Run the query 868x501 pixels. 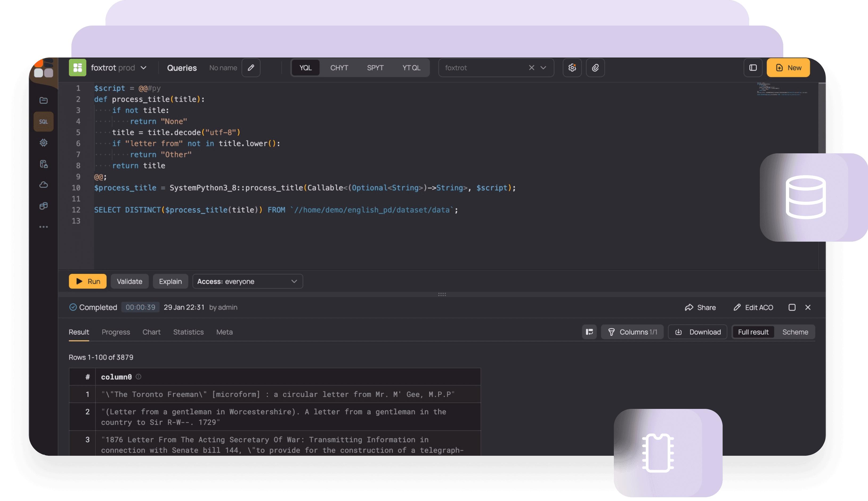pos(88,281)
